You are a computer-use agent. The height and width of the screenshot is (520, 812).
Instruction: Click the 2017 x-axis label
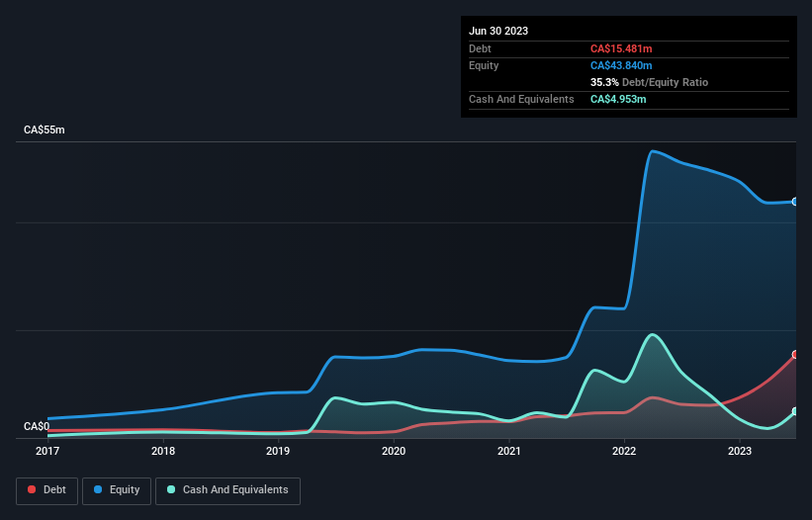coord(47,451)
